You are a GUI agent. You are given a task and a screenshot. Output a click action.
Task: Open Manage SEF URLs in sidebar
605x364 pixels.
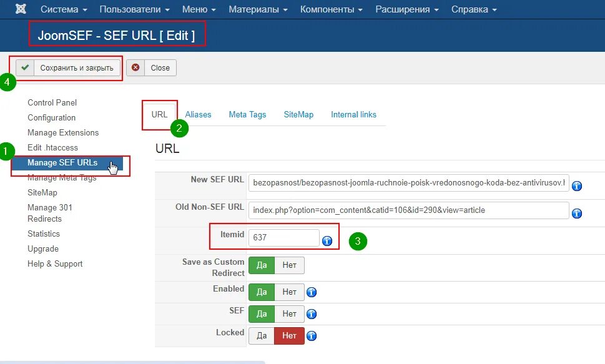coord(67,163)
